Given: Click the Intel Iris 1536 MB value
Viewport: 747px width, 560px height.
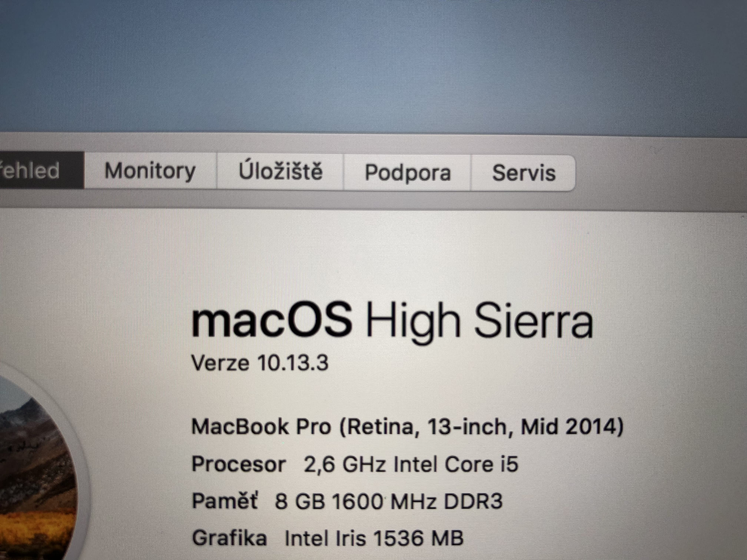Looking at the screenshot, I should click(374, 538).
